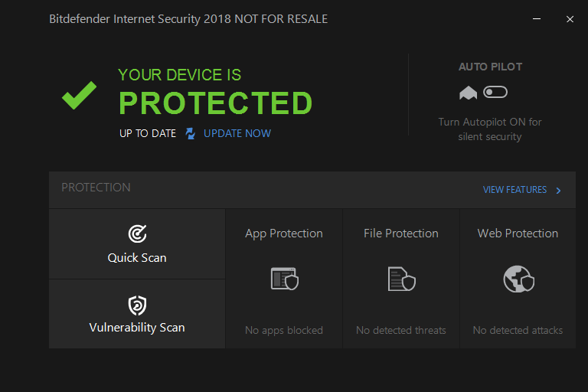Open the Web Protection panel
588x392 pixels.
[x=518, y=234]
